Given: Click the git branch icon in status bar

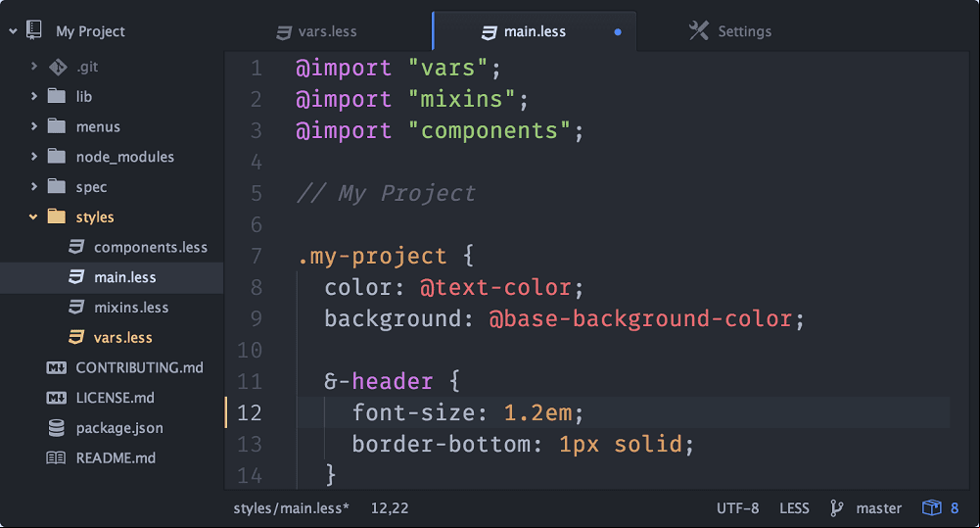Looking at the screenshot, I should (836, 508).
